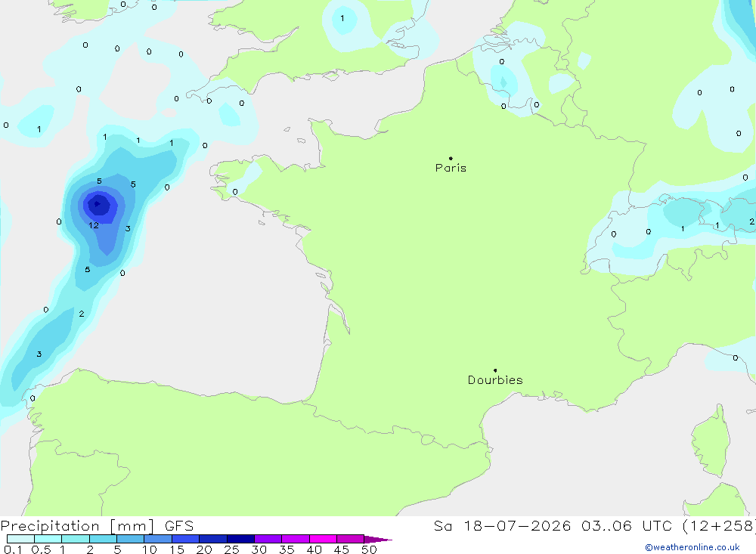
Task: Click the 25 legend scale label
Action: tap(231, 549)
